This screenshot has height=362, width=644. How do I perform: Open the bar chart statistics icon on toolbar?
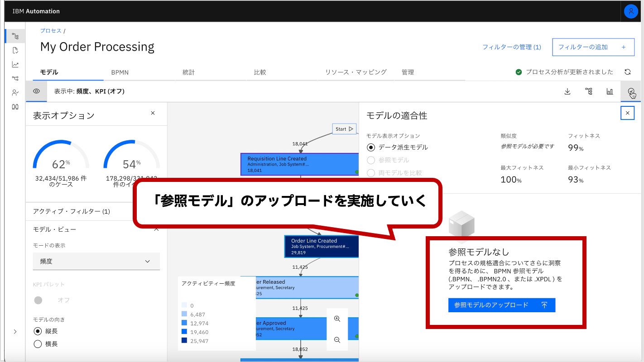(x=610, y=91)
